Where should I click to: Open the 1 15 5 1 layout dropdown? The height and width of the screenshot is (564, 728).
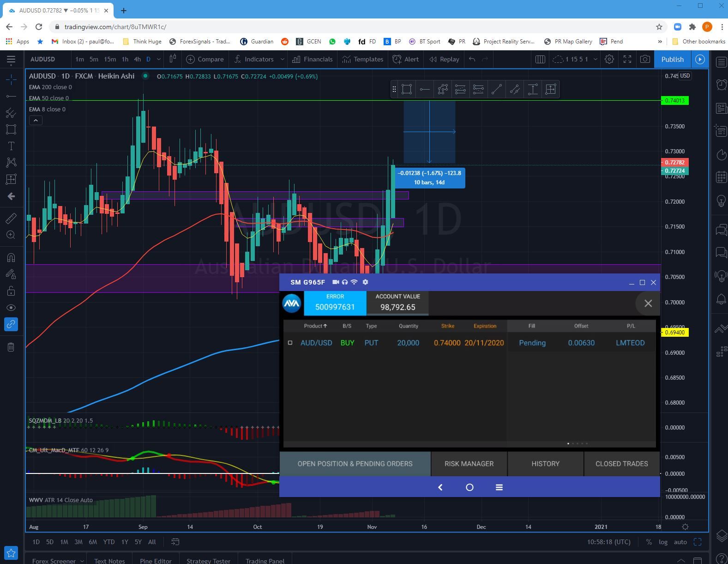tap(575, 59)
